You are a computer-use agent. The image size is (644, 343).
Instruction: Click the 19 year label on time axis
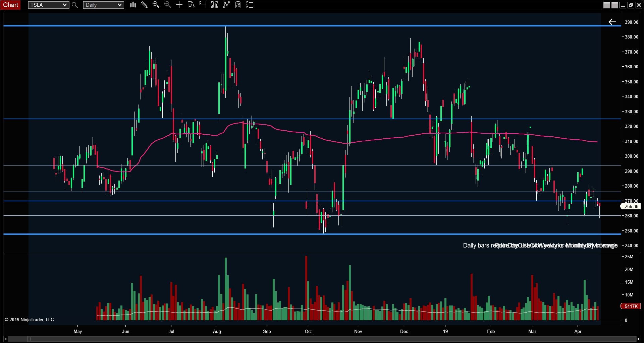[445, 332]
